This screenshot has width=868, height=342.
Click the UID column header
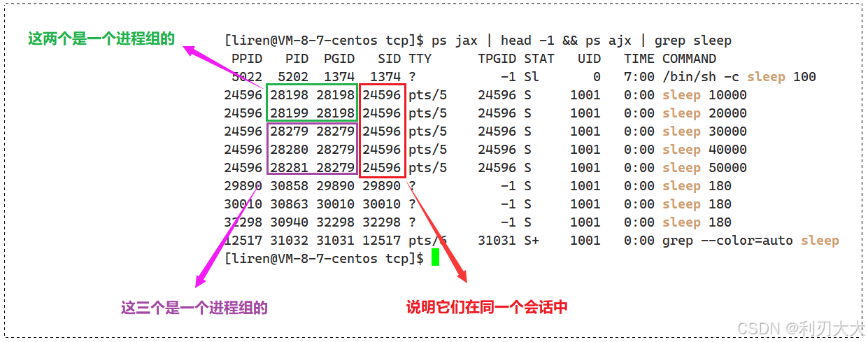pyautogui.click(x=590, y=59)
